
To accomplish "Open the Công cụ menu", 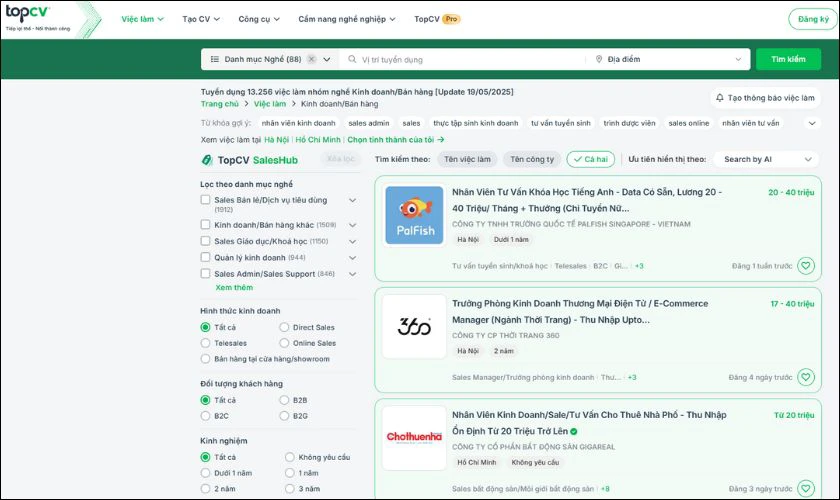I will 259,19.
